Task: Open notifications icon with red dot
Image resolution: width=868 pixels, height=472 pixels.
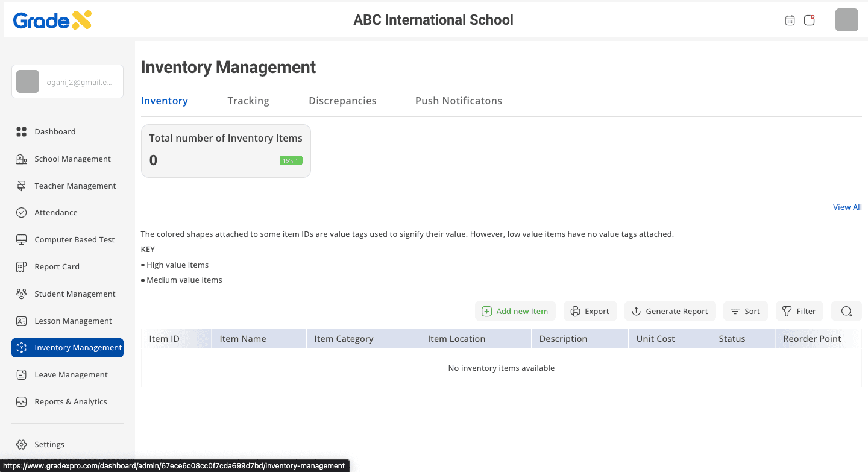Action: click(810, 20)
